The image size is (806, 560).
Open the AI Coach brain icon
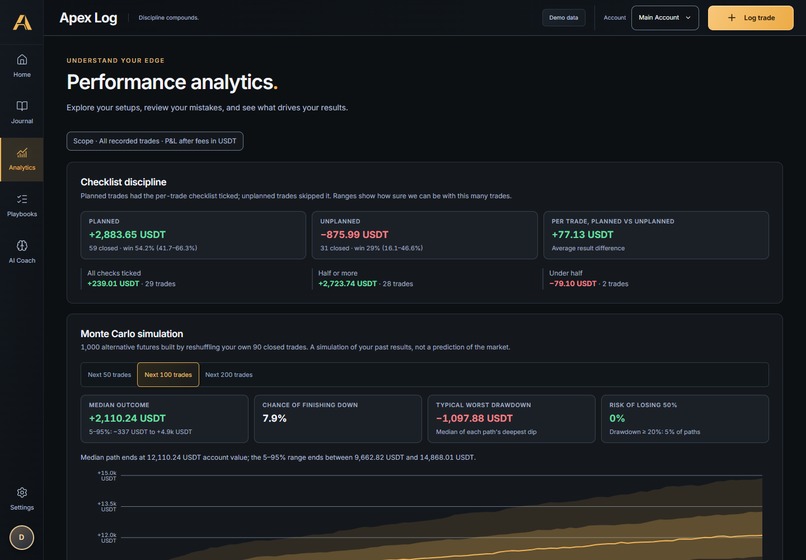pos(22,245)
